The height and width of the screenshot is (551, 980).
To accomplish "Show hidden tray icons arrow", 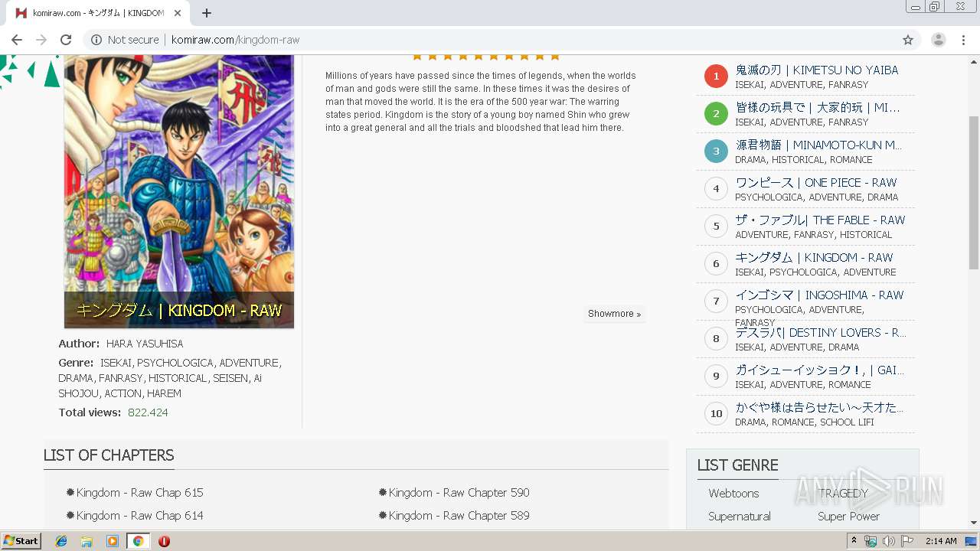I will pos(854,541).
